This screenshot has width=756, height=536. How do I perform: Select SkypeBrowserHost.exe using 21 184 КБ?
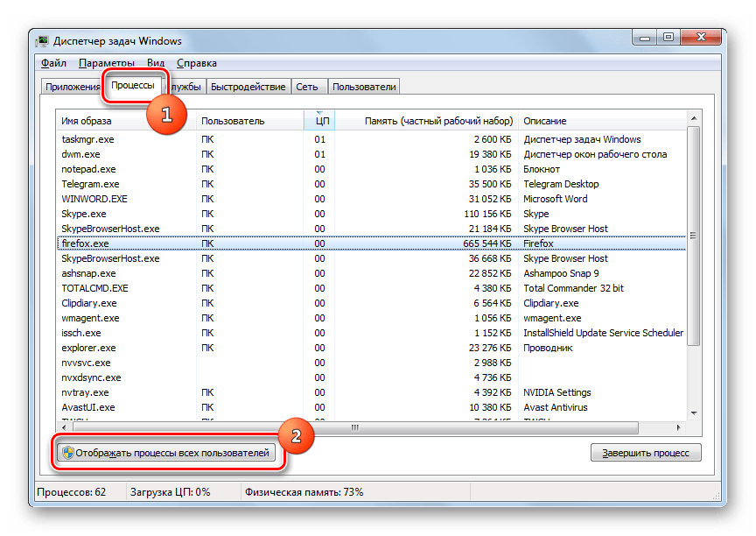click(x=371, y=229)
